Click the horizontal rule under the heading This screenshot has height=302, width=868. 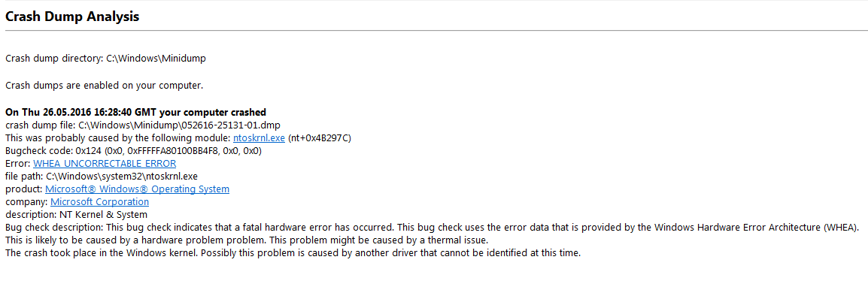pos(434,30)
